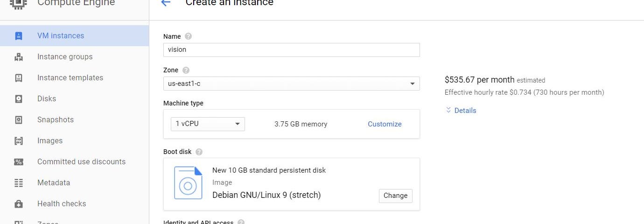Click the help icon next to Name
The height and width of the screenshot is (224, 644).
click(x=189, y=36)
